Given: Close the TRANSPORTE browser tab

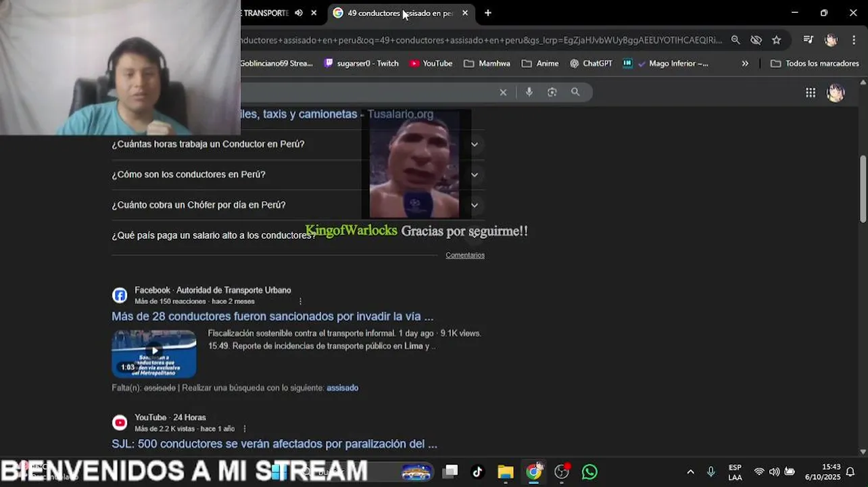Looking at the screenshot, I should 314,13.
